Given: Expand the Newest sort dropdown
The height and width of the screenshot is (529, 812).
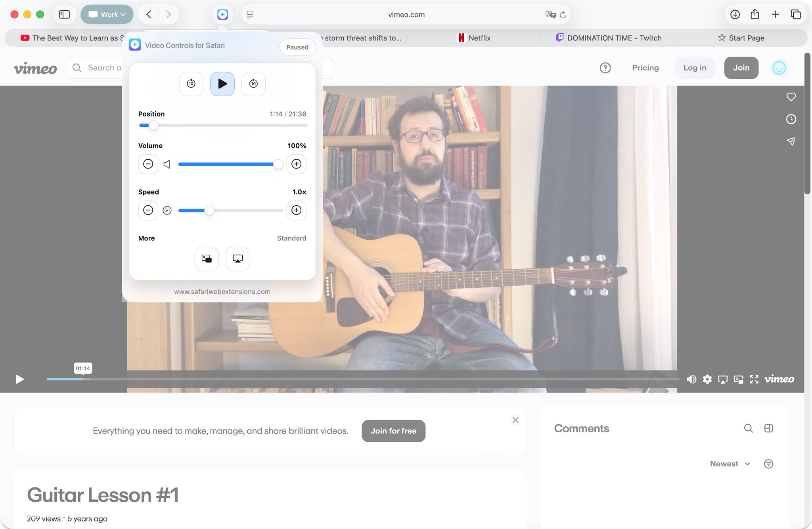Looking at the screenshot, I should (730, 464).
